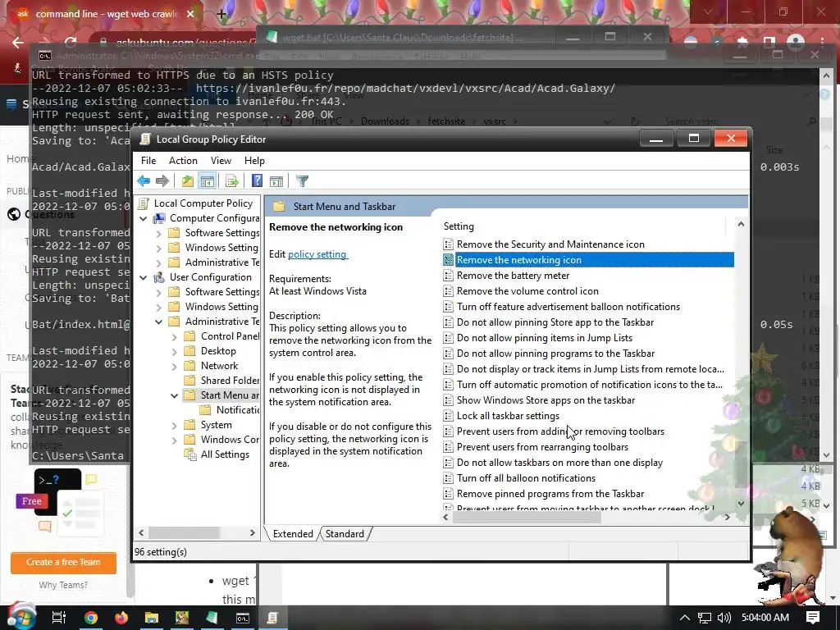Screen dimensions: 840x630
Task: Click the Forward arrow in Group Policy toolbar
Action: (x=162, y=181)
